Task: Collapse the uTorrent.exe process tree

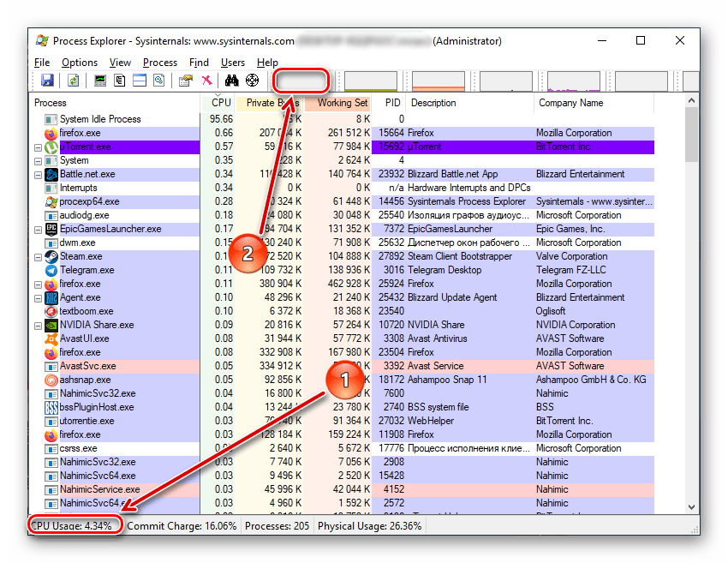Action: tap(38, 147)
